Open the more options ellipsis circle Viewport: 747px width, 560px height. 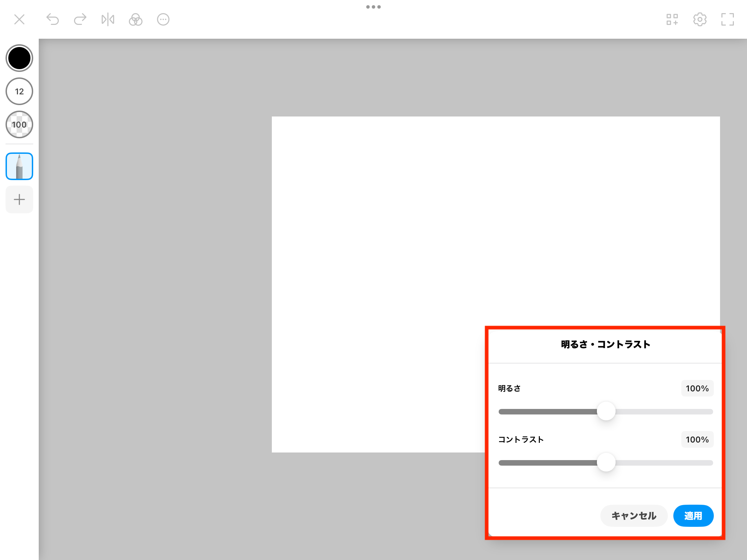pos(163,19)
